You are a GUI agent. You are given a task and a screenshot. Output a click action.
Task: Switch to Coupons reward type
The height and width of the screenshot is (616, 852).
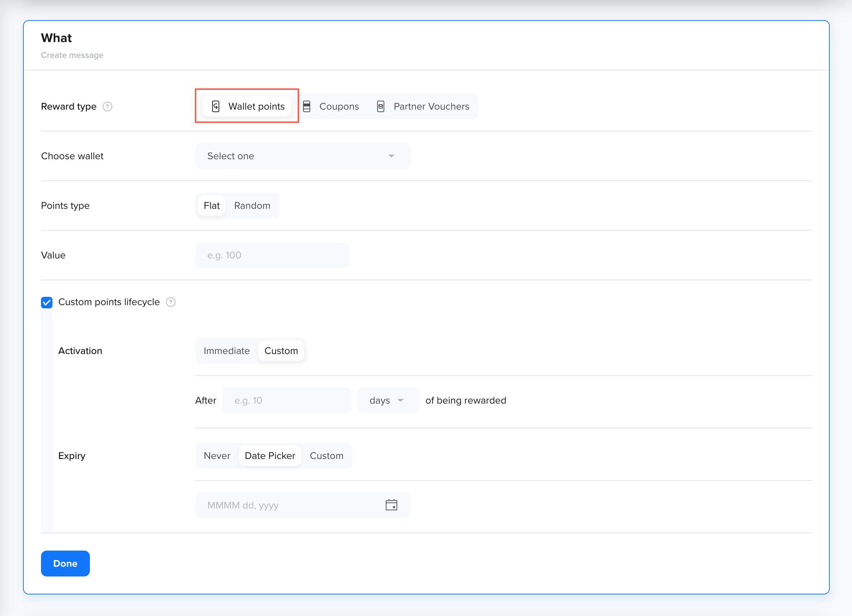(339, 106)
